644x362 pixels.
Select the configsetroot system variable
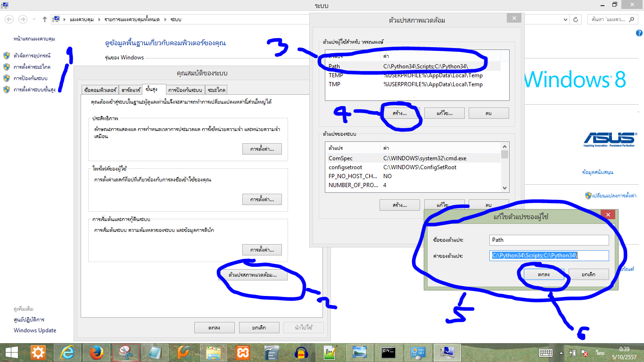tap(414, 167)
